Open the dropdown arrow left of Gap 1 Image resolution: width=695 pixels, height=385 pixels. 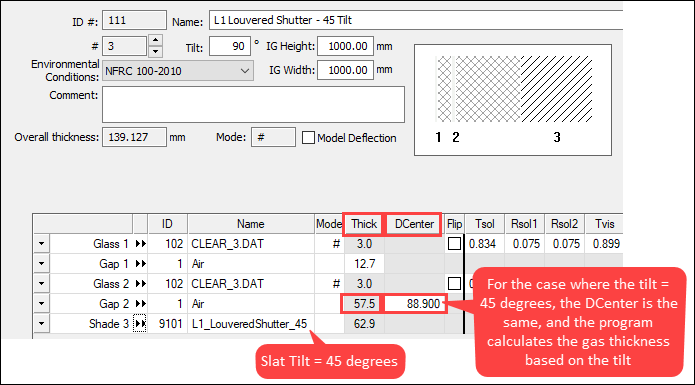click(41, 264)
